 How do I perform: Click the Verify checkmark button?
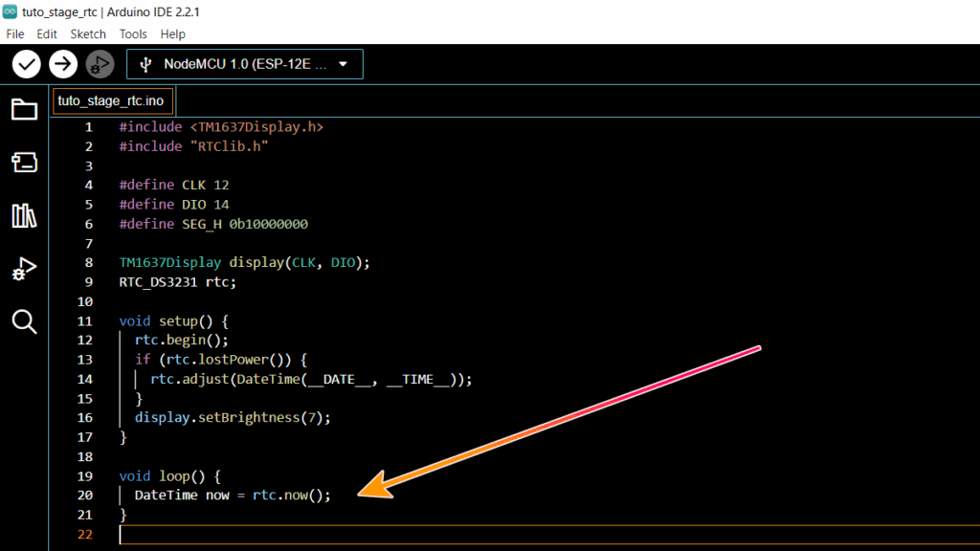pyautogui.click(x=26, y=64)
